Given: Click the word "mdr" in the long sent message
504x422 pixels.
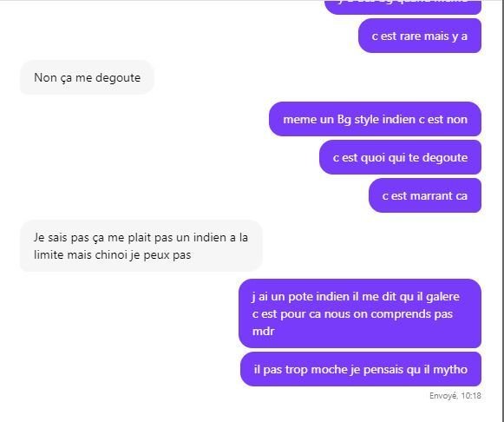Looking at the screenshot, I should coord(263,332).
